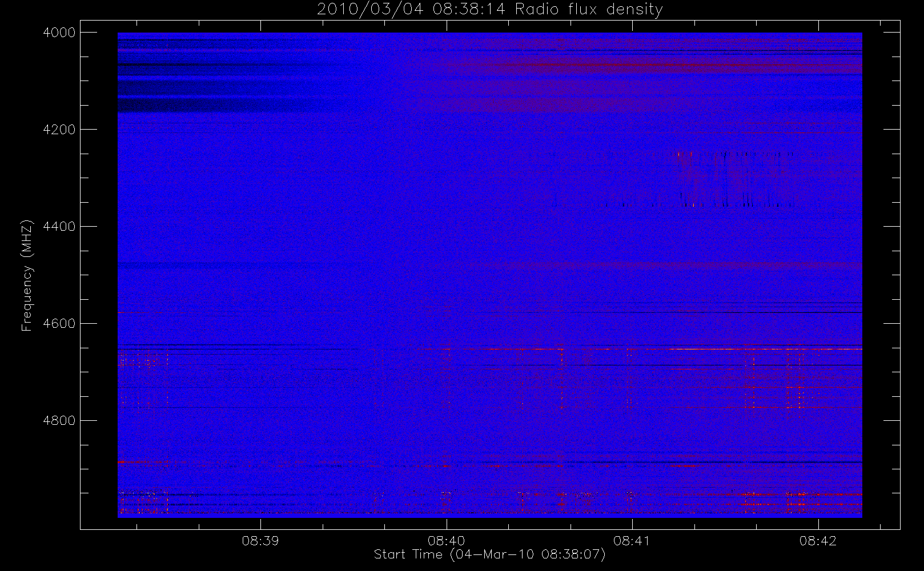Select the 4800 frequency tick label

point(59,421)
